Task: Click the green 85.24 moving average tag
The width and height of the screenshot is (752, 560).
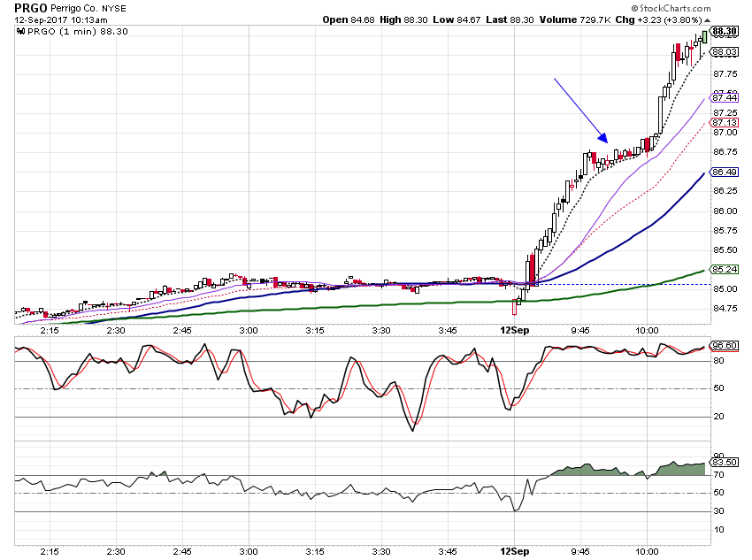Action: [725, 270]
